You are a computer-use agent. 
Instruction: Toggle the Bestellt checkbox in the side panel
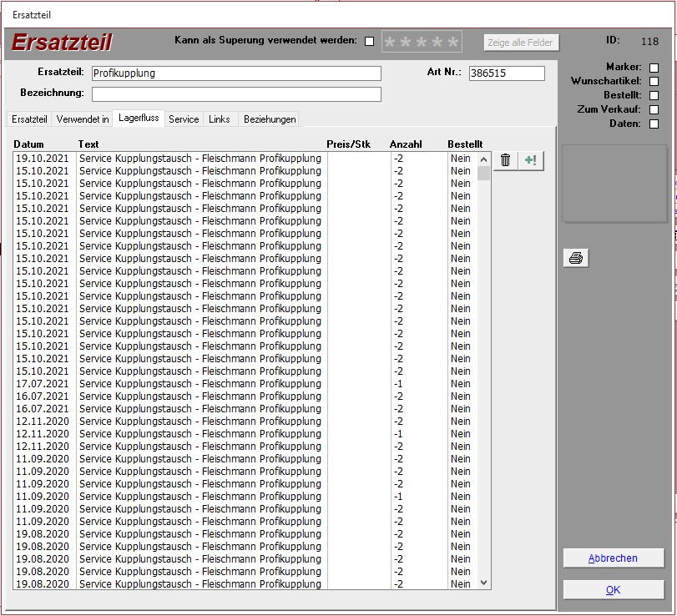pyautogui.click(x=654, y=96)
